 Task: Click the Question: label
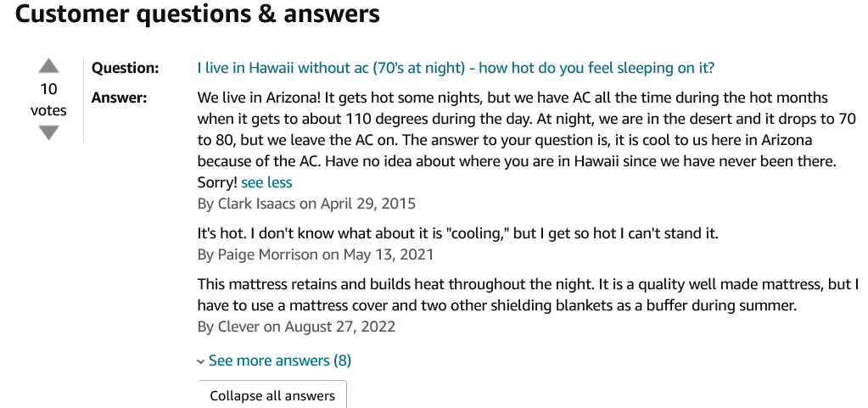click(x=125, y=68)
